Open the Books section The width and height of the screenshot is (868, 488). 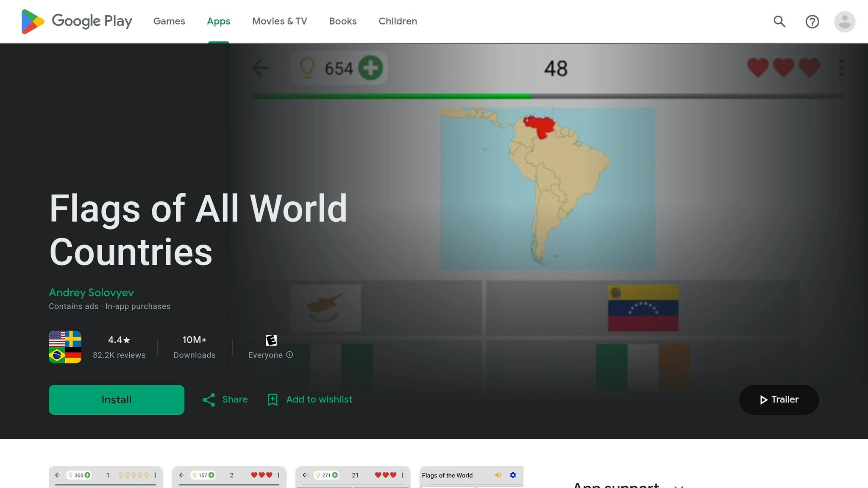342,21
